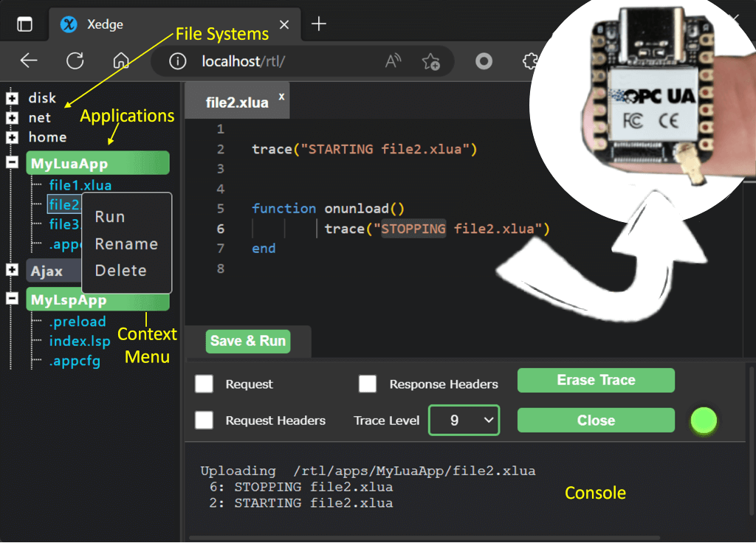Image resolution: width=756 pixels, height=543 pixels.
Task: Check the Request Headers option
Action: coord(204,420)
